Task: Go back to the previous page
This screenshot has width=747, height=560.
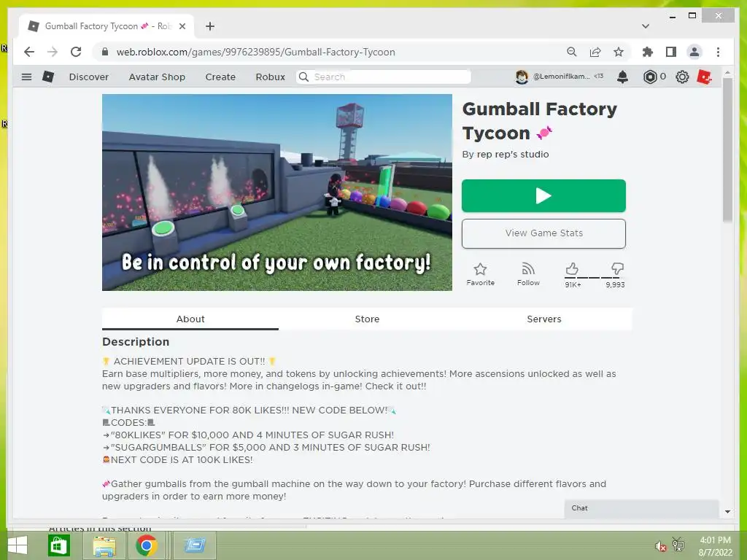Action: point(29,52)
